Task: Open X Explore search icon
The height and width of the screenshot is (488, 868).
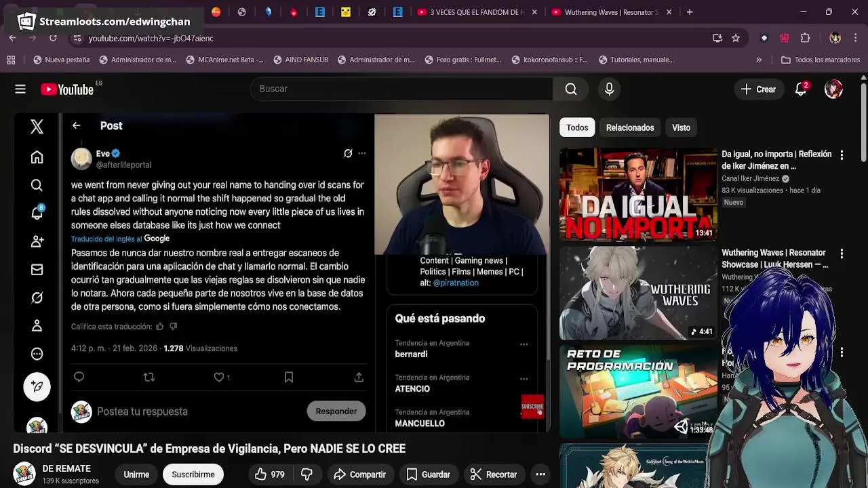Action: click(x=37, y=185)
